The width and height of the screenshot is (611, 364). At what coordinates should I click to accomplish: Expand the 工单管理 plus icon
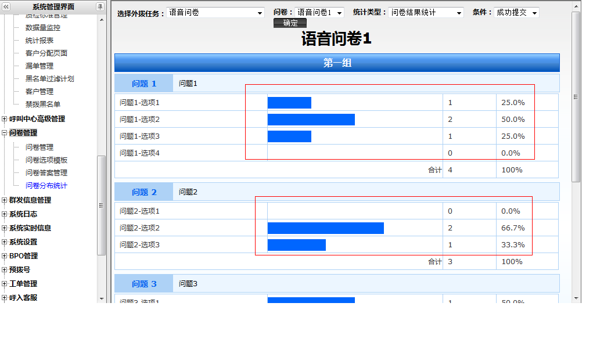click(5, 284)
